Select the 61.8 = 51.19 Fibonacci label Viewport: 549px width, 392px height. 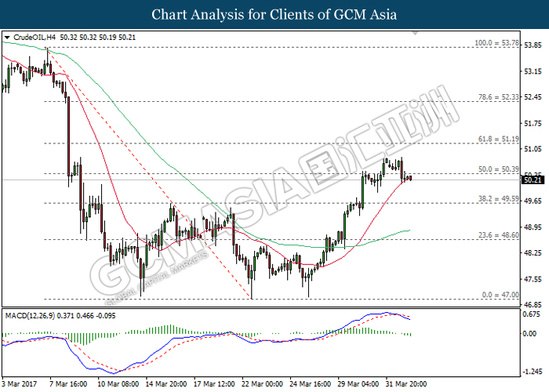(x=499, y=139)
